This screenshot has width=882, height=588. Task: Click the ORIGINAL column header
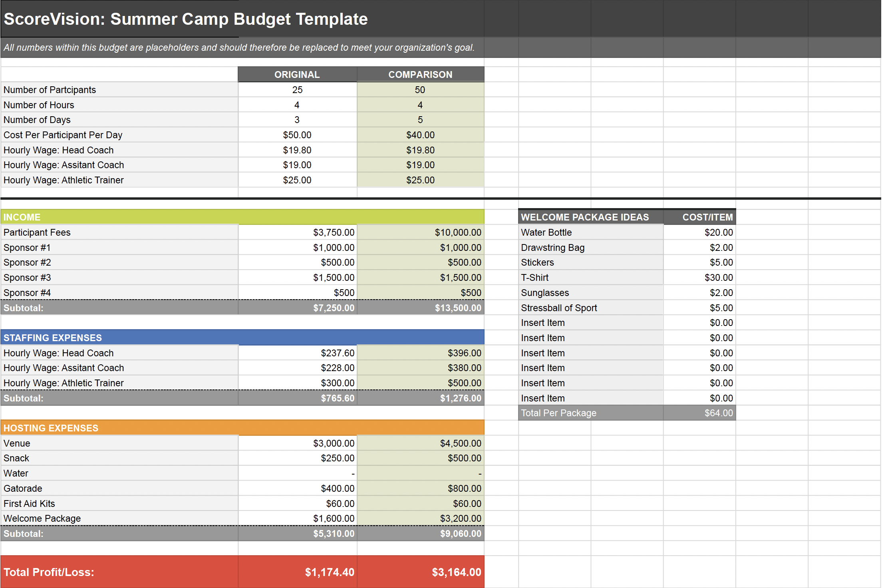[297, 75]
